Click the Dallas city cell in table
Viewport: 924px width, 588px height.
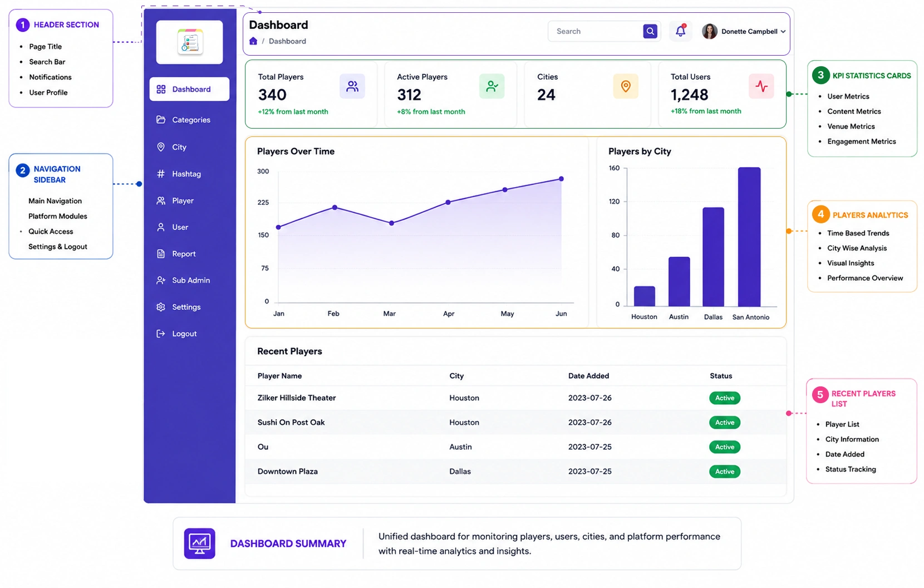pos(460,472)
